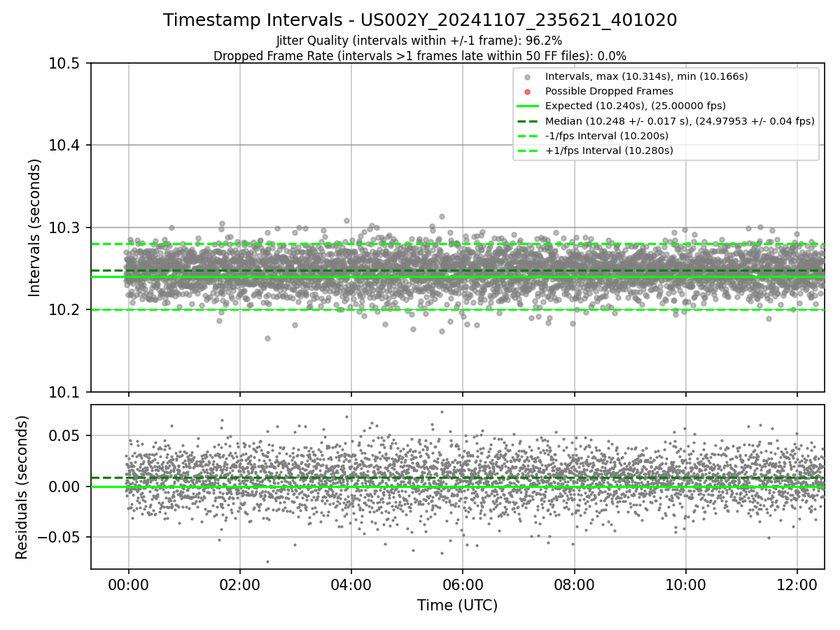
Task: Click legend entry '-1/fps Interval (10.200s)'
Action: 607,135
